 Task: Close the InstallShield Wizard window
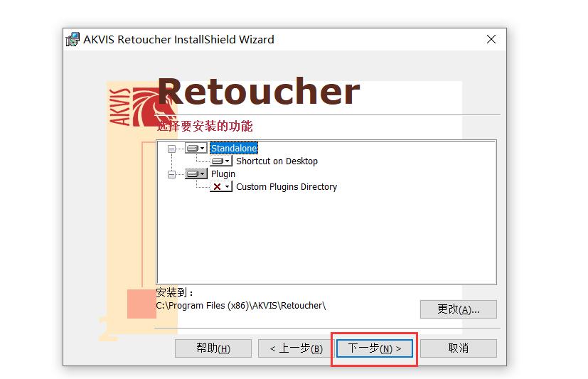[491, 39]
